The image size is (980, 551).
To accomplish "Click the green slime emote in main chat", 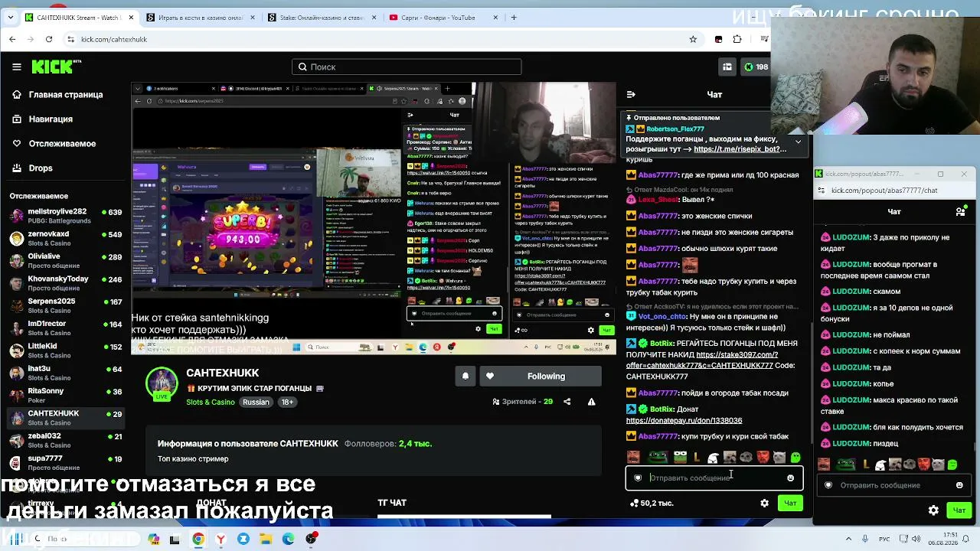I will pyautogui.click(x=795, y=458).
